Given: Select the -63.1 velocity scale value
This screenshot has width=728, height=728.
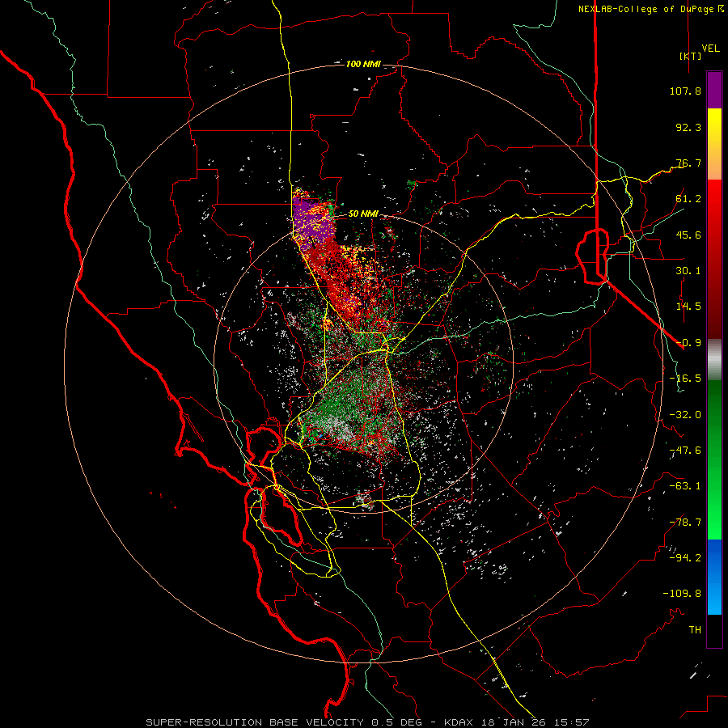Looking at the screenshot, I should click(x=685, y=486).
